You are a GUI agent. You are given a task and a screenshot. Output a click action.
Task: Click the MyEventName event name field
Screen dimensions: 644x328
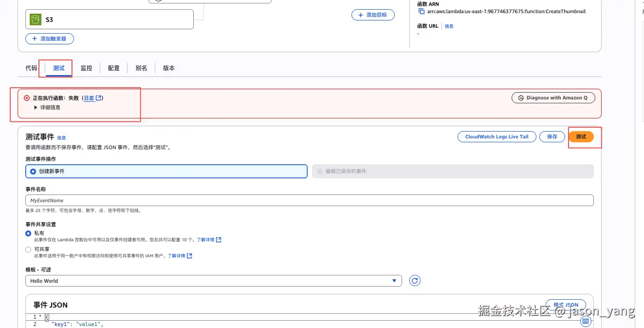pos(310,200)
